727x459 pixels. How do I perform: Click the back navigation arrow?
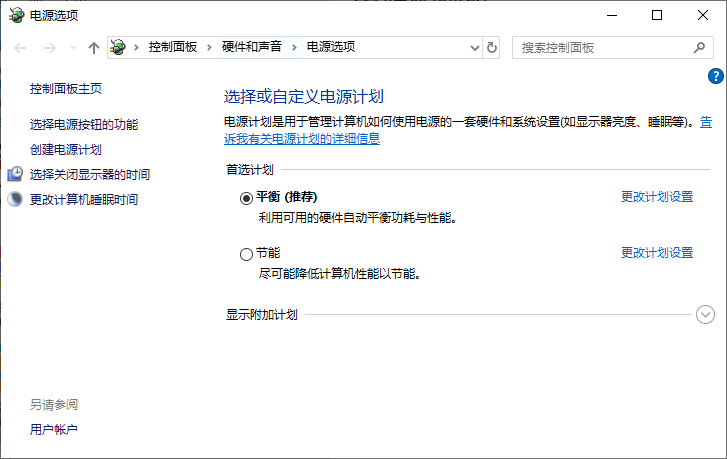[20, 47]
